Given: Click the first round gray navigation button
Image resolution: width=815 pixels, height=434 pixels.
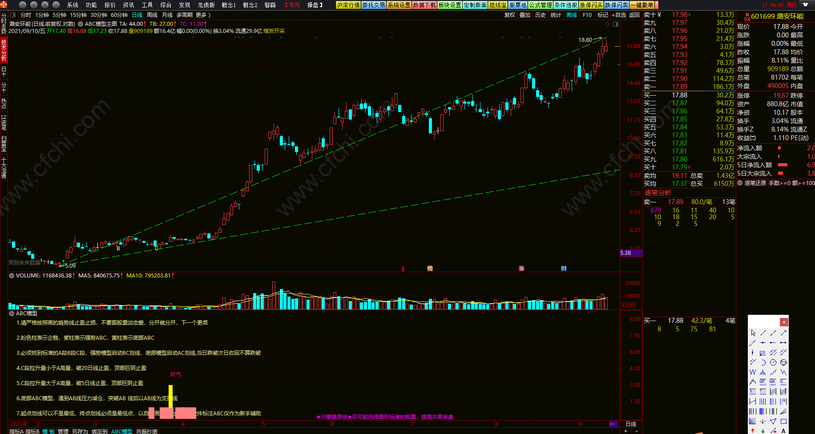Looking at the screenshot, I should pyautogui.click(x=22, y=5).
